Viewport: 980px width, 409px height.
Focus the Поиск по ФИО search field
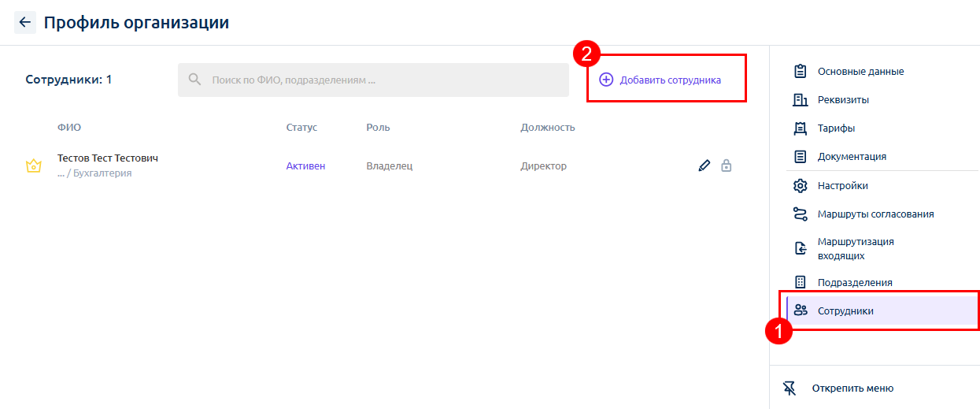[373, 80]
